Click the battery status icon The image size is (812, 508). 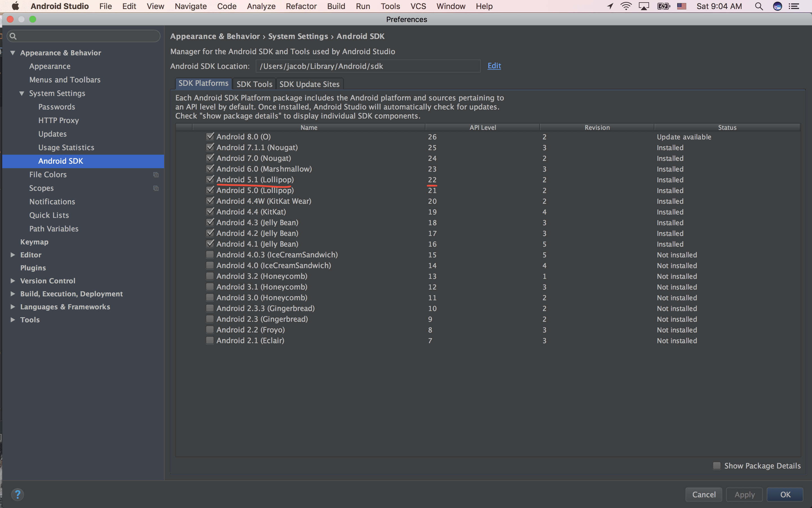pyautogui.click(x=663, y=6)
